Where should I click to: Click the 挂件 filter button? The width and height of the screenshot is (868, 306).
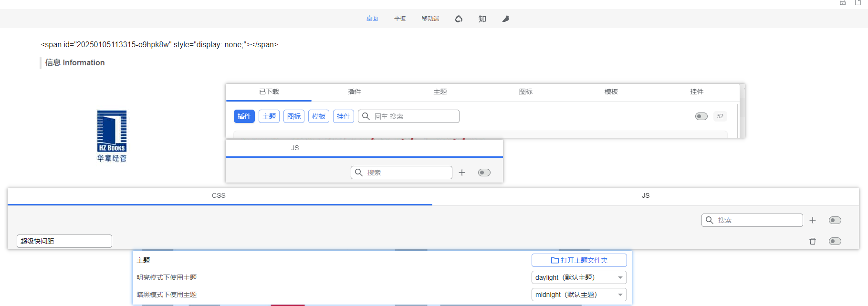pyautogui.click(x=344, y=116)
